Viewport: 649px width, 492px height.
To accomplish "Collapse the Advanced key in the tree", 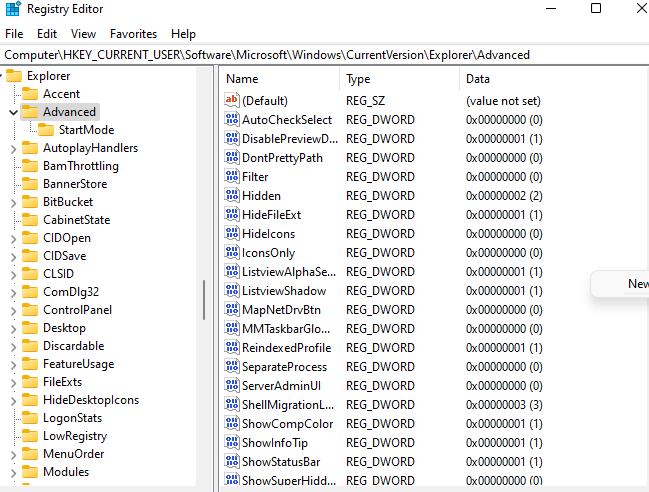I will pyautogui.click(x=13, y=112).
